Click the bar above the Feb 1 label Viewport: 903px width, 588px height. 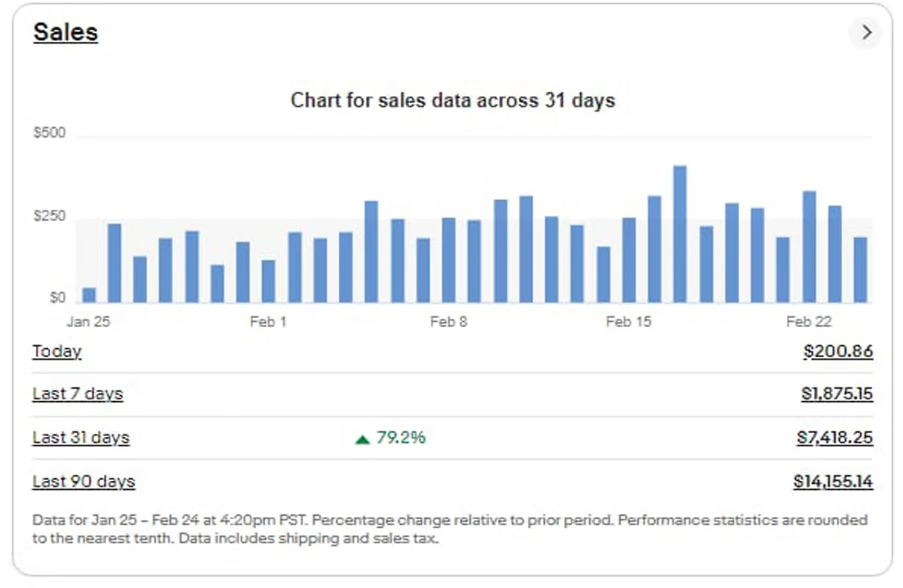point(269,281)
